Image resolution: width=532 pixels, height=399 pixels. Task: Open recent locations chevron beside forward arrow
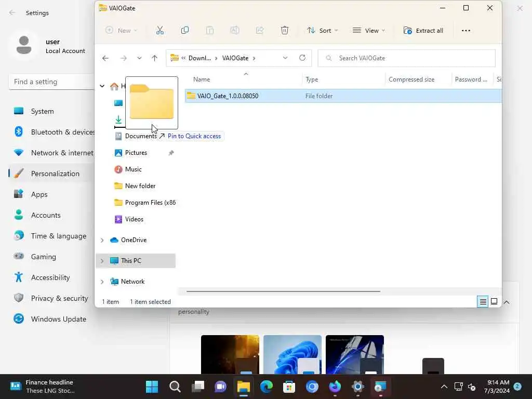click(x=139, y=58)
